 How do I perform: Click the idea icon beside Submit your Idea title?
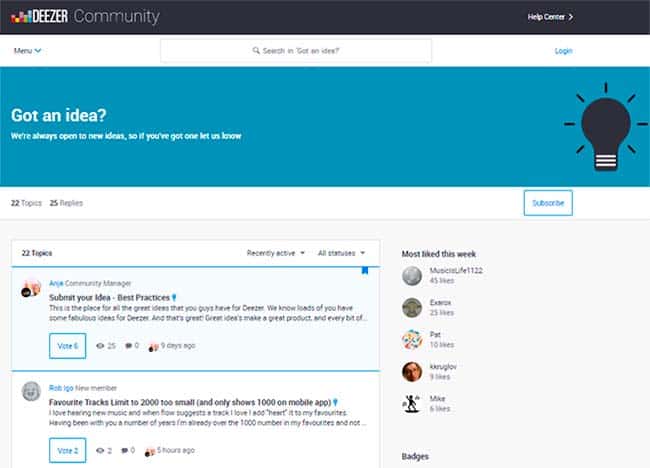[174, 298]
